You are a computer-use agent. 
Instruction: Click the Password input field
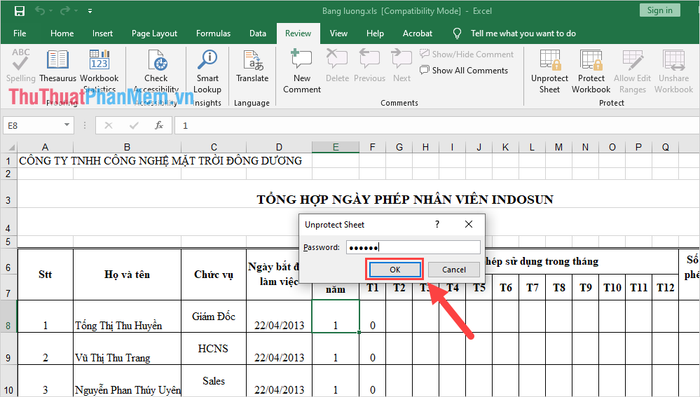click(x=413, y=247)
